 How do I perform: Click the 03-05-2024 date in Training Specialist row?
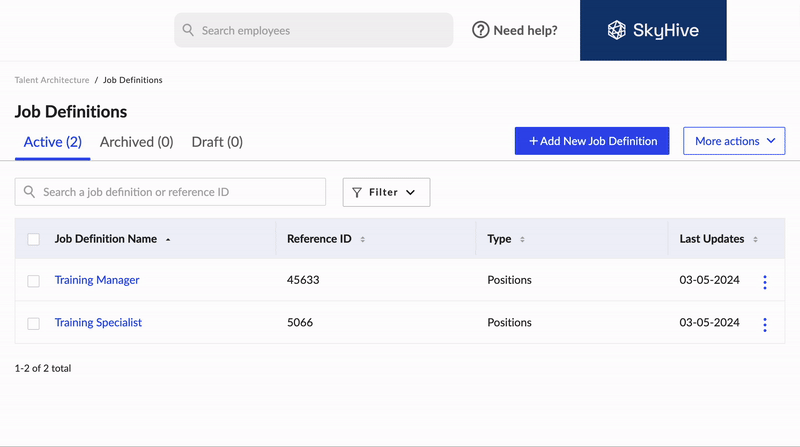click(709, 322)
